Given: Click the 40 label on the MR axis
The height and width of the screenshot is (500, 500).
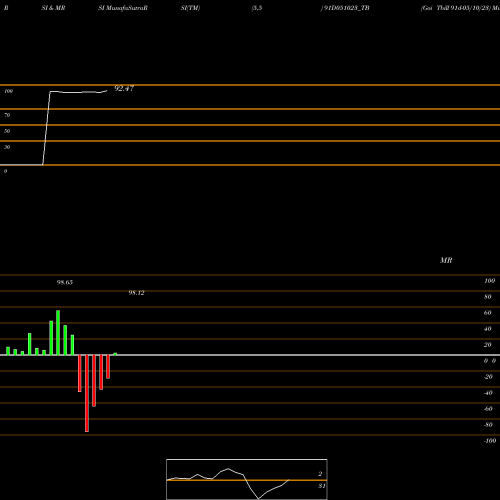Looking at the screenshot, I should [x=488, y=329].
